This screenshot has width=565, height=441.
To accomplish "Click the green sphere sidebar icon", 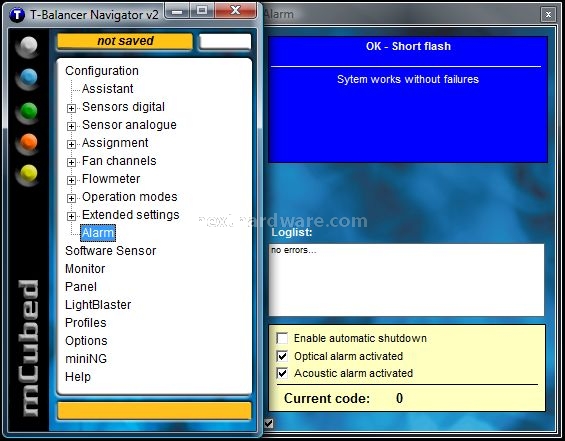I will tap(28, 111).
